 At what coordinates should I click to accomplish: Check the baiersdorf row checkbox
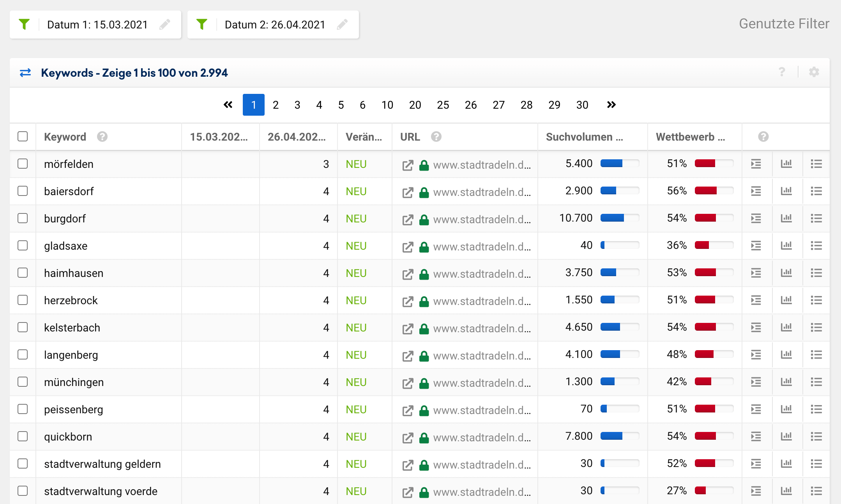[x=23, y=191]
